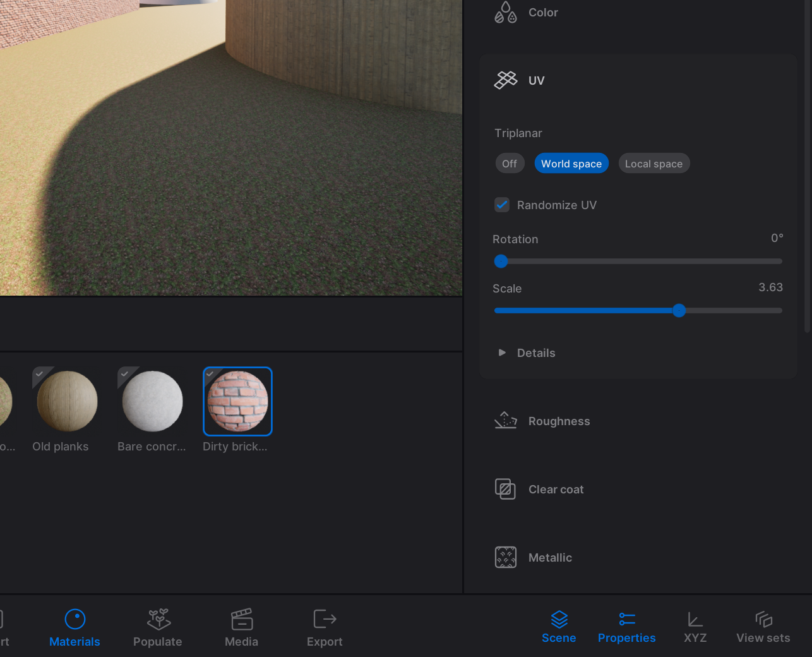Select the Old planks material thumbnail
Image resolution: width=812 pixels, height=657 pixels.
67,401
